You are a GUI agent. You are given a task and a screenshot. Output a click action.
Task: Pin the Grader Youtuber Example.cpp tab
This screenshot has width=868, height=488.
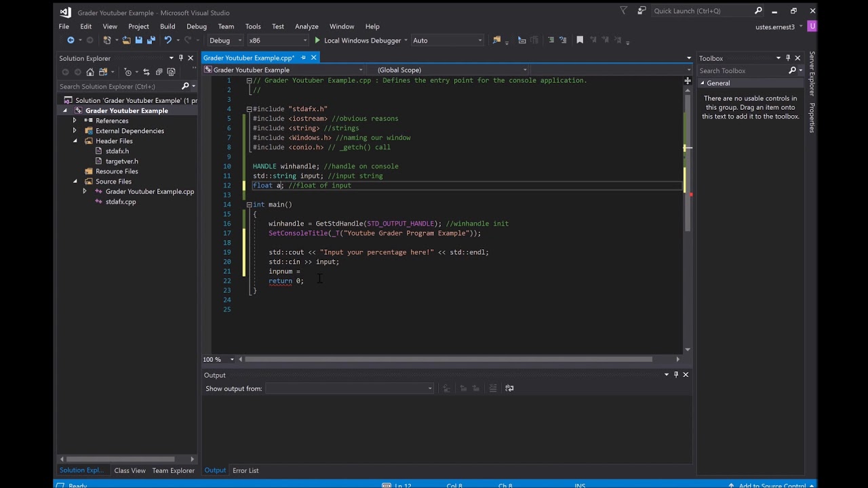tap(303, 58)
